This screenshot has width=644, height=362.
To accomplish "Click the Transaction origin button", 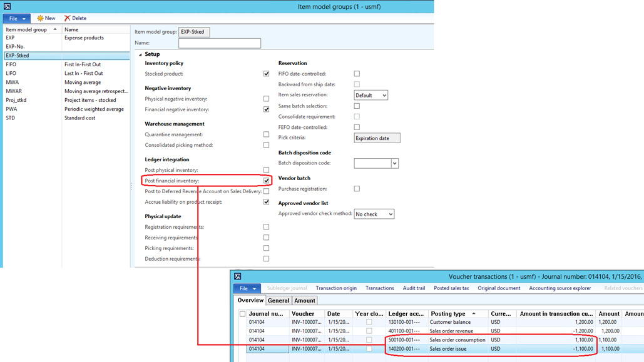I will [336, 288].
